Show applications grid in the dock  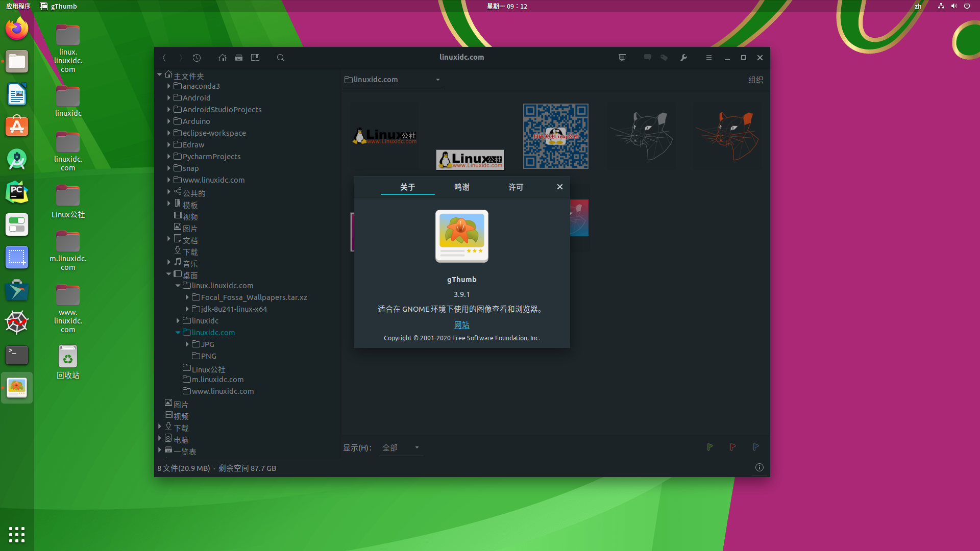pos(17,534)
